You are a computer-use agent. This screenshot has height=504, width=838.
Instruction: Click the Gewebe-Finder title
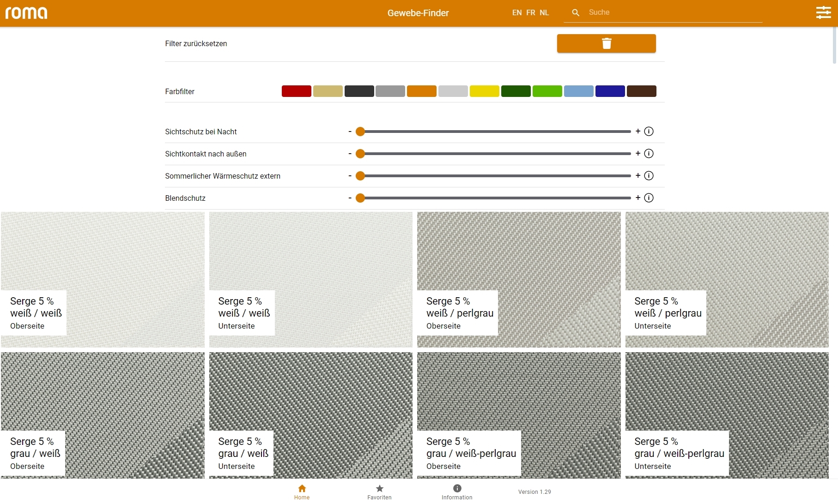click(x=418, y=13)
